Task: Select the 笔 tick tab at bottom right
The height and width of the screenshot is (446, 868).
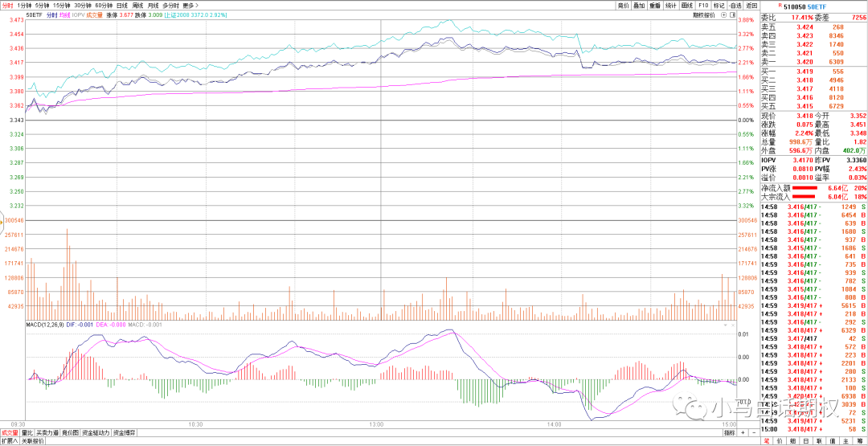Action: pos(767,441)
